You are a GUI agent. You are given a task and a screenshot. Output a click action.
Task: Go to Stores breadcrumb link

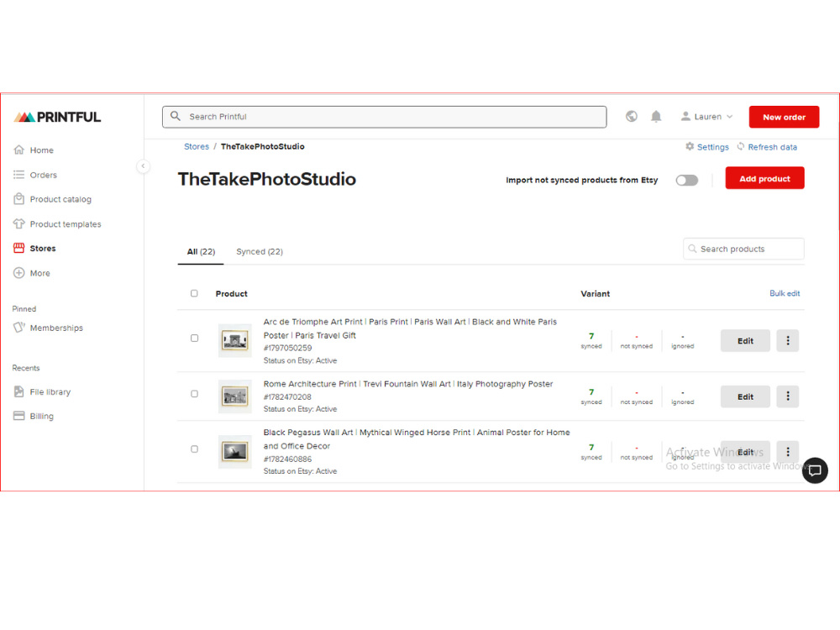point(197,146)
